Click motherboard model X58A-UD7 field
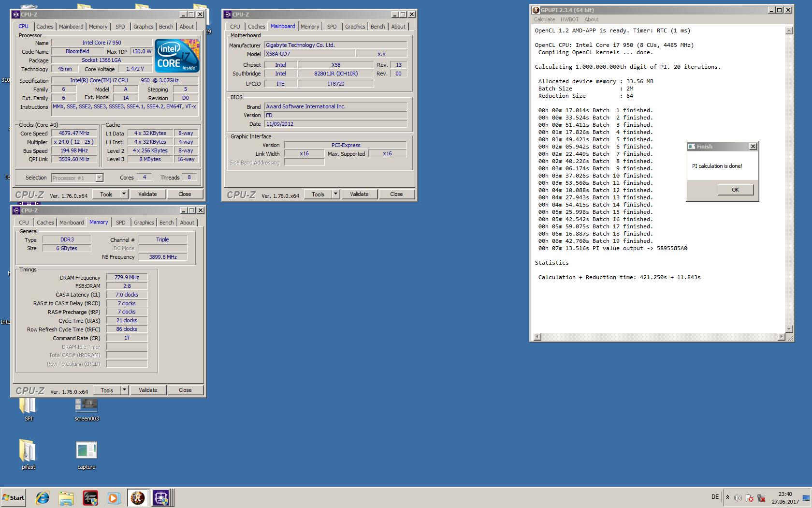The height and width of the screenshot is (508, 812). point(309,54)
